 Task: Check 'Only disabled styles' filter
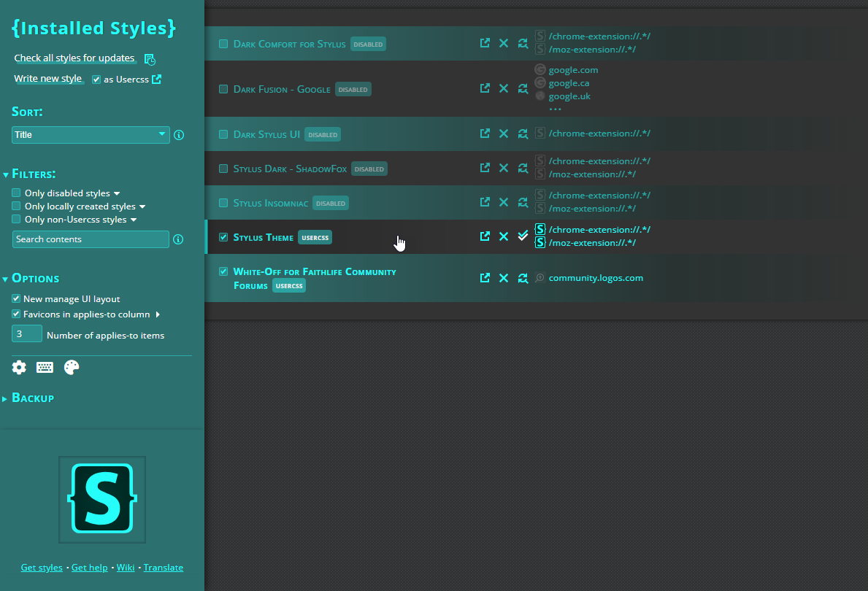pos(16,193)
